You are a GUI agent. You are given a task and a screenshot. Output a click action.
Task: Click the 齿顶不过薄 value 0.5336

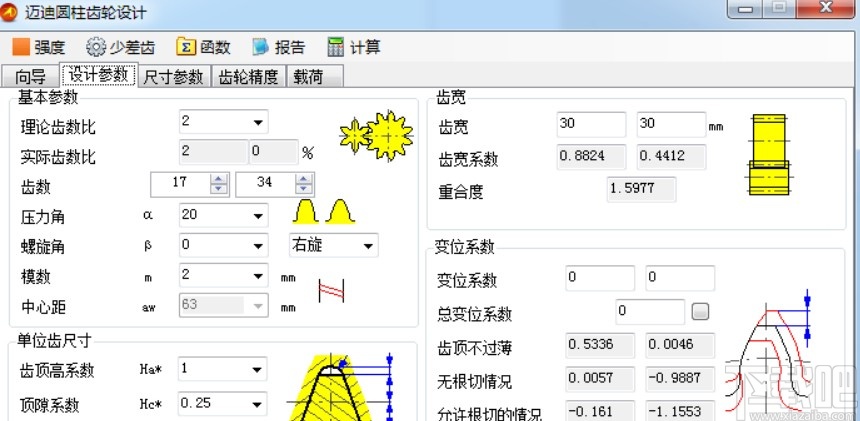600,345
